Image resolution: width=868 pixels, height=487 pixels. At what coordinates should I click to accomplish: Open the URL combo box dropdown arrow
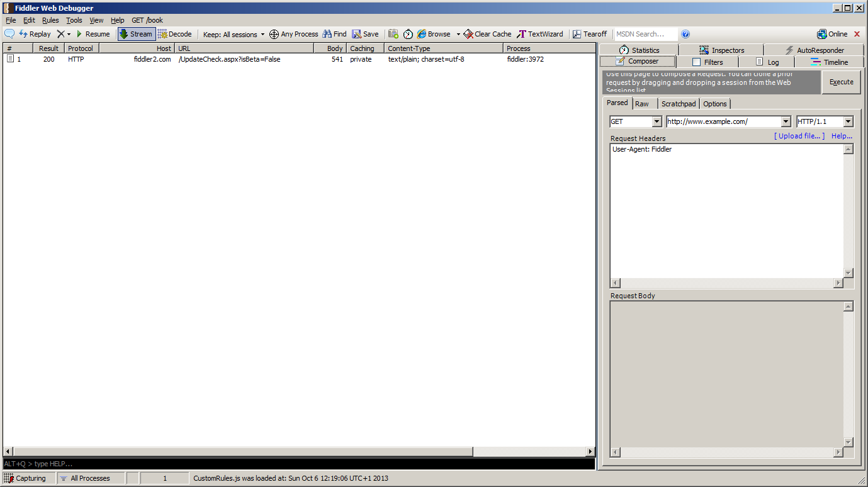click(786, 121)
